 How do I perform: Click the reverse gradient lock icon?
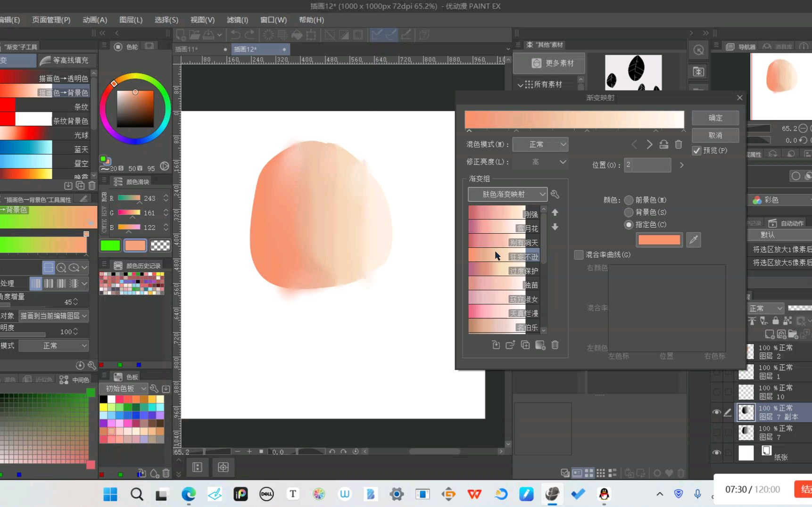(x=663, y=145)
